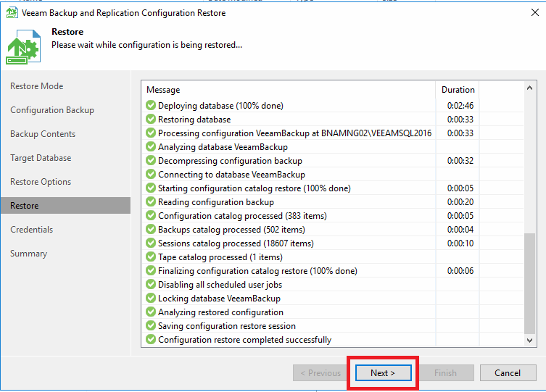Viewport: 546px width, 392px height.
Task: Select 'Configuration restore completed successfully' text
Action: click(x=245, y=340)
